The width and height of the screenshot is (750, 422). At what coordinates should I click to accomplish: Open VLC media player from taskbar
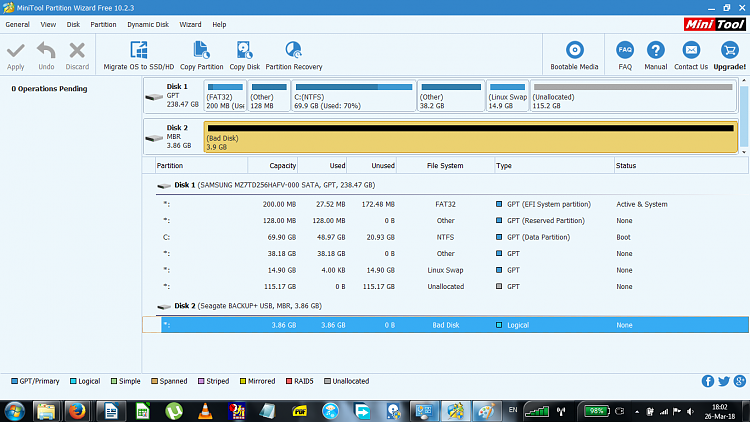(205, 411)
